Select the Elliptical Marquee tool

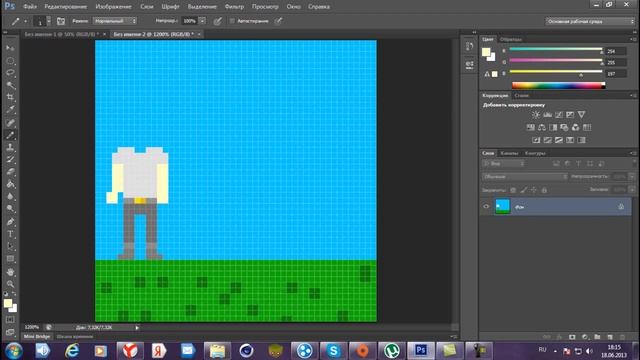click(10, 60)
